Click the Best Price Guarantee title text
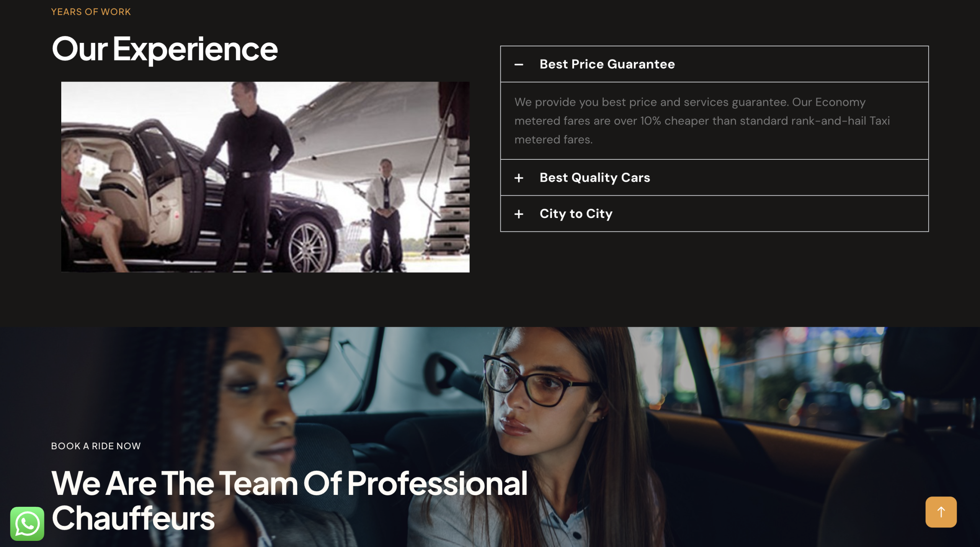 [607, 64]
